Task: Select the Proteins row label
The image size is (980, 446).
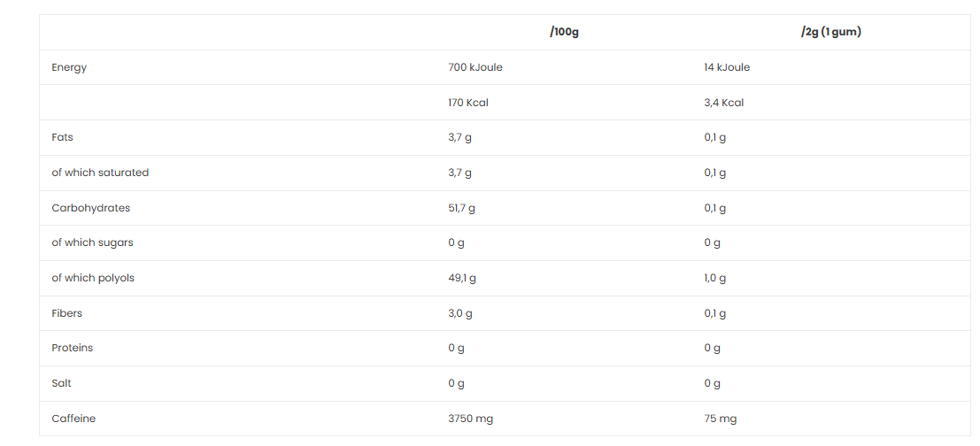Action: click(72, 348)
